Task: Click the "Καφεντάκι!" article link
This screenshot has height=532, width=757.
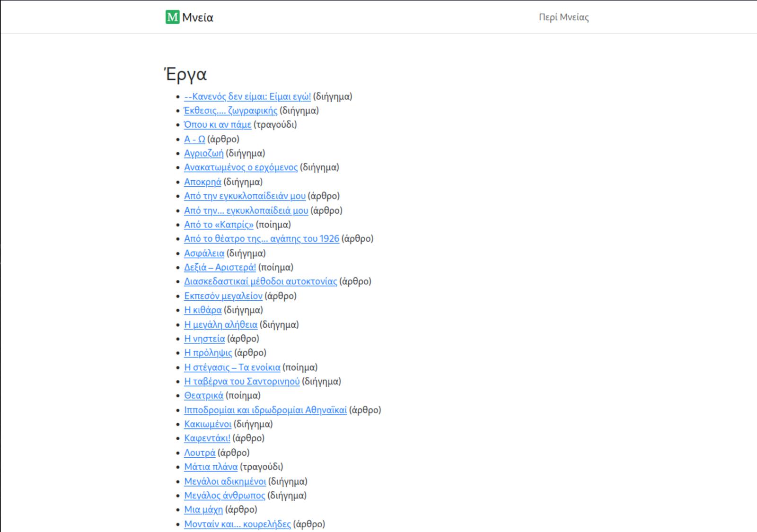Action: tap(207, 438)
